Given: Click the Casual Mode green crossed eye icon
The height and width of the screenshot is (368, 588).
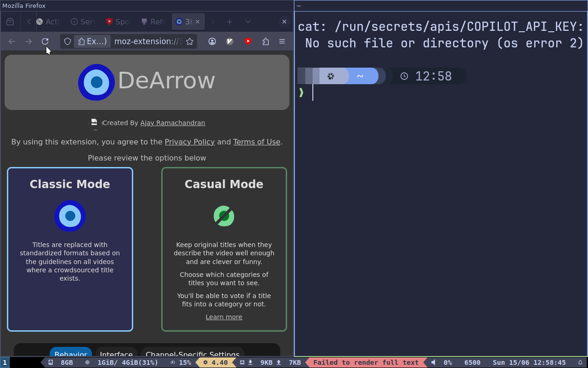Looking at the screenshot, I should tap(224, 216).
